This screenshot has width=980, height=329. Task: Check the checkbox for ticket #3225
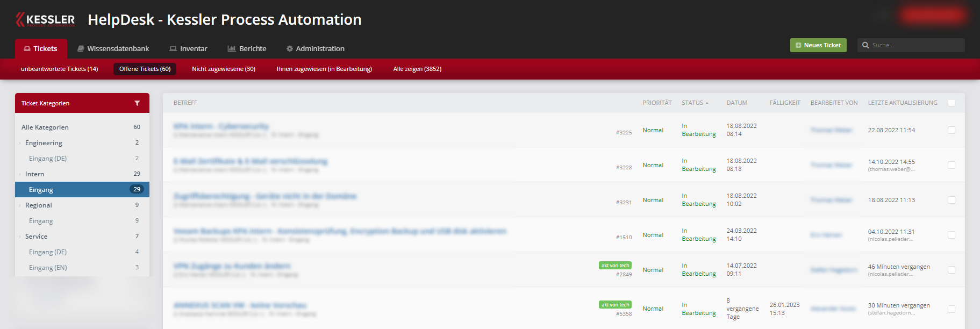(952, 130)
